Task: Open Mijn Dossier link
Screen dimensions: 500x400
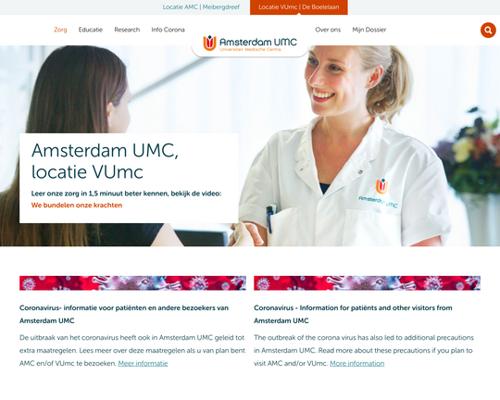Action: pyautogui.click(x=369, y=30)
